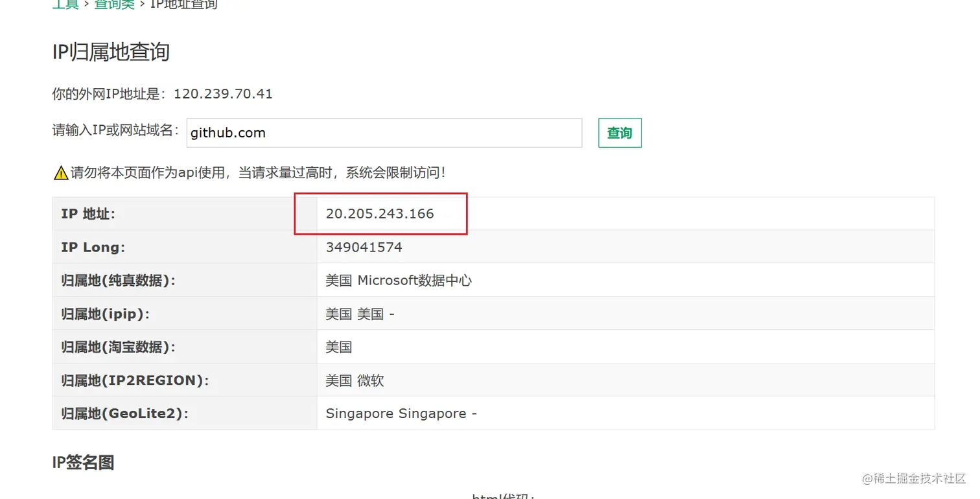
Task: Click the IP归属地查询 page heading
Action: [x=111, y=52]
